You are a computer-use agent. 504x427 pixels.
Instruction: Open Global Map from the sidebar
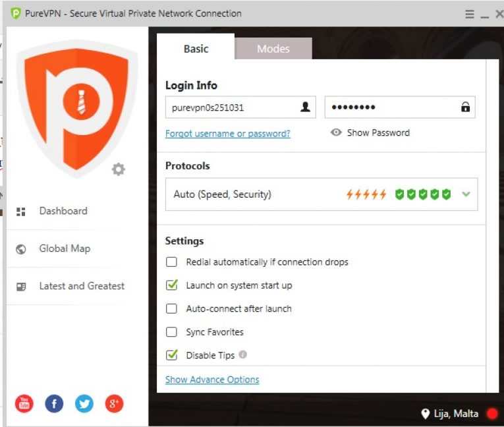[65, 248]
